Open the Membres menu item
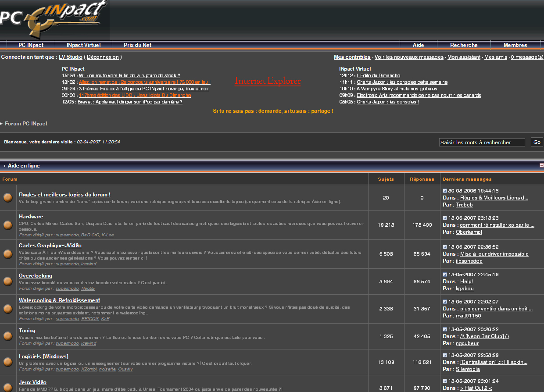Image resolution: width=544 pixels, height=392 pixels. tap(515, 45)
